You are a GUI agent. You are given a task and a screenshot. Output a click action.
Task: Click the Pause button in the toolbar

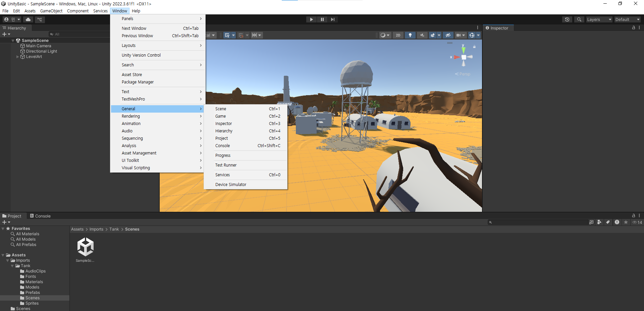click(322, 19)
